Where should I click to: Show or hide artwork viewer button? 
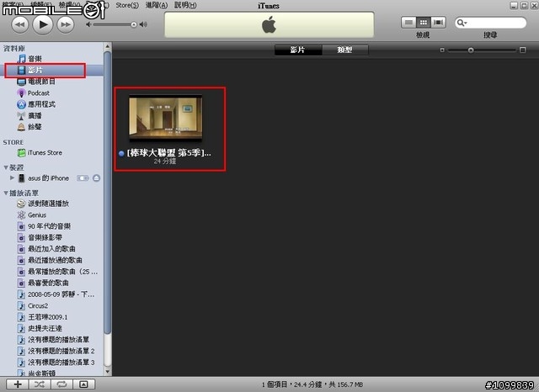click(83, 384)
